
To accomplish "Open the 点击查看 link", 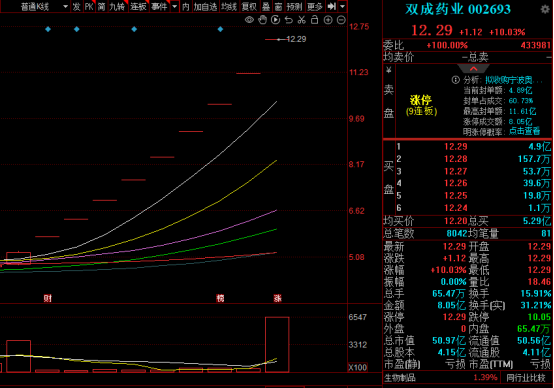I will pos(524,131).
